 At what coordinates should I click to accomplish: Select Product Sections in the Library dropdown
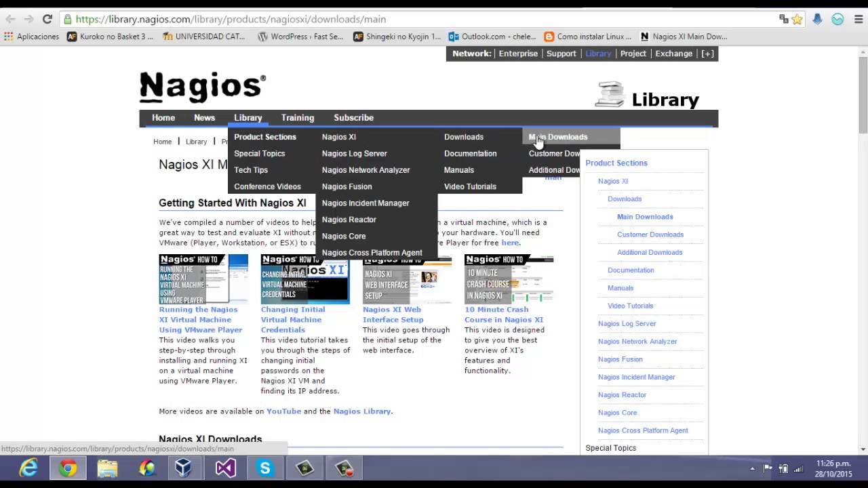265,137
